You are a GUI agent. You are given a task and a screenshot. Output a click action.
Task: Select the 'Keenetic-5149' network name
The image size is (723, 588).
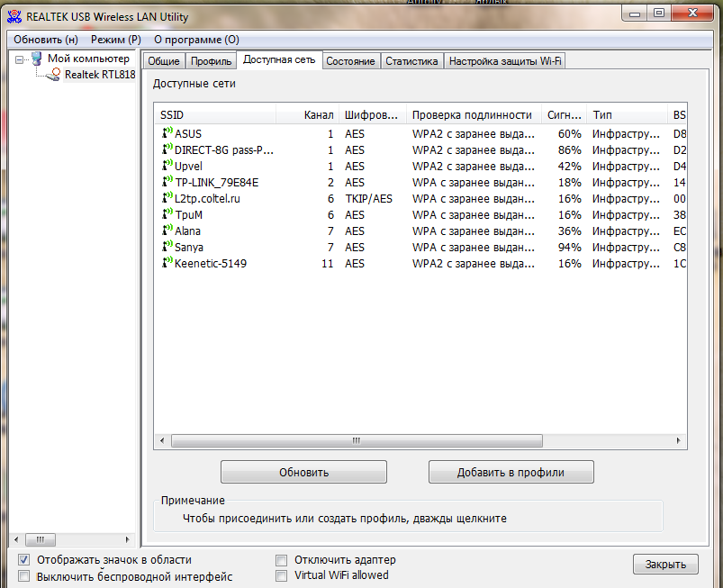pos(211,263)
